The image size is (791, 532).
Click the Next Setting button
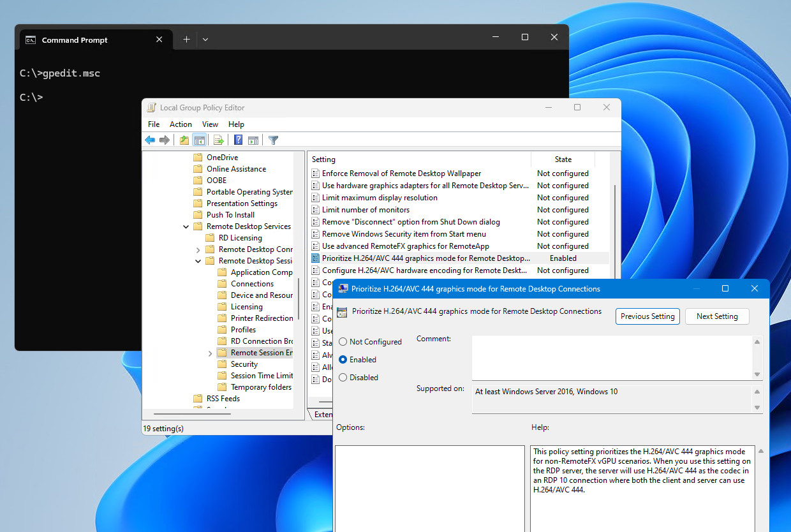click(717, 316)
